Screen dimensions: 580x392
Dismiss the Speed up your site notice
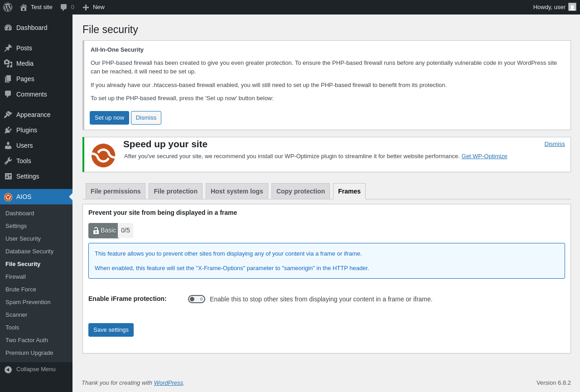[555, 144]
